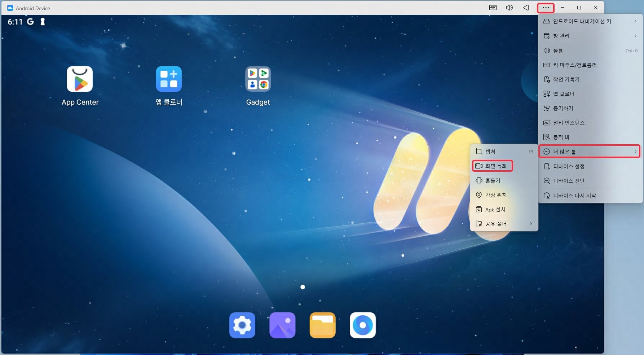Image resolution: width=644 pixels, height=355 pixels.
Task: Click the home screen page indicator dot
Action: click(x=303, y=287)
